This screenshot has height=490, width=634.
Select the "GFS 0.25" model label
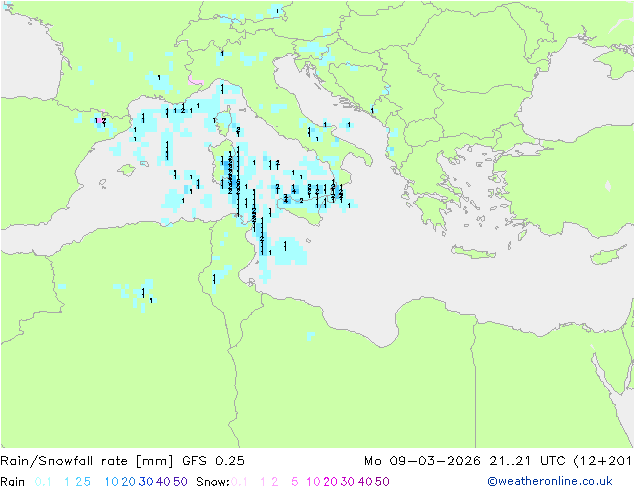click(213, 461)
